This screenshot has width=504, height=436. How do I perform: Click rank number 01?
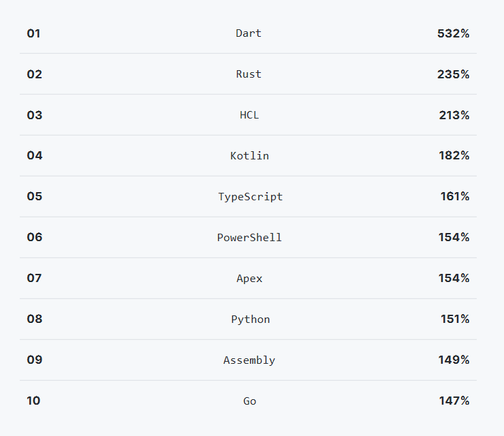(x=33, y=33)
